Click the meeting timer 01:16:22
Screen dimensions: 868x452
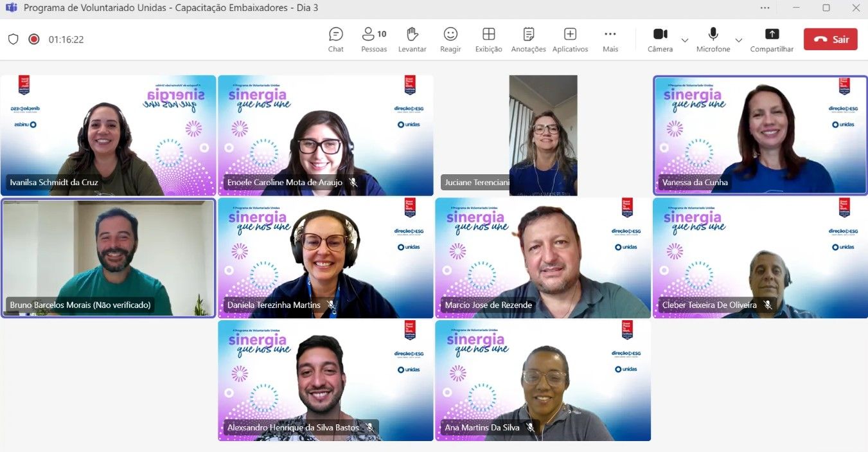pos(66,39)
